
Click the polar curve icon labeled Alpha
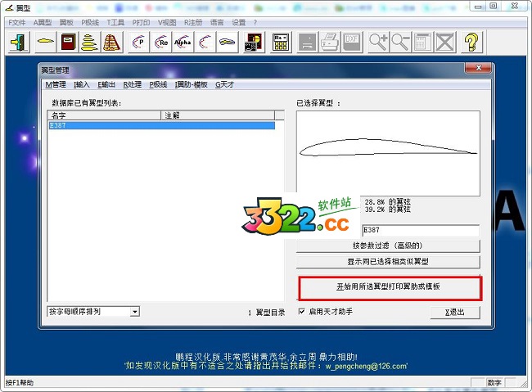pos(183,42)
